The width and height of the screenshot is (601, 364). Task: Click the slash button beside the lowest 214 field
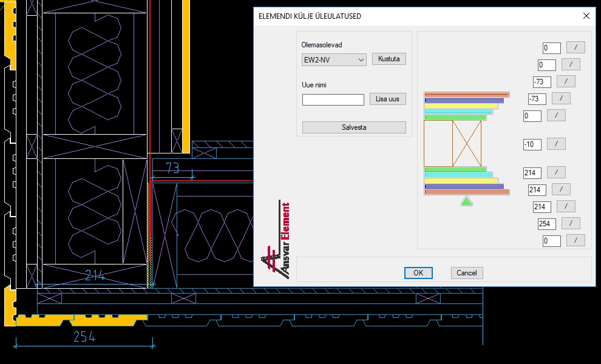[566, 206]
